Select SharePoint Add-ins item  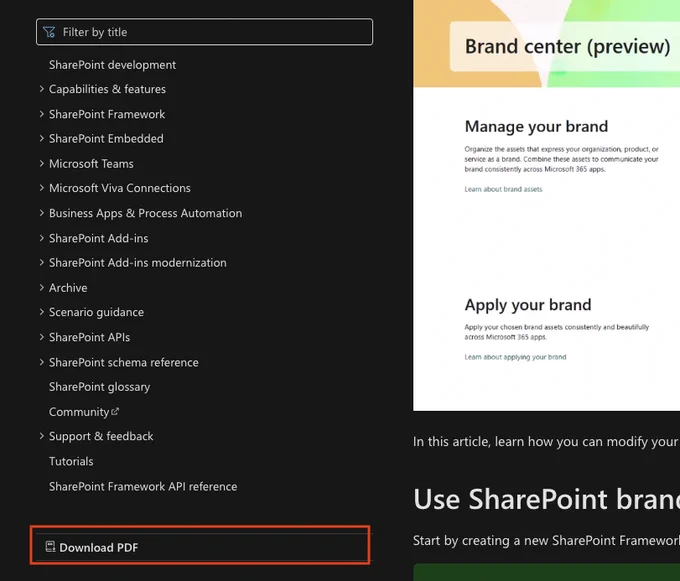point(98,238)
